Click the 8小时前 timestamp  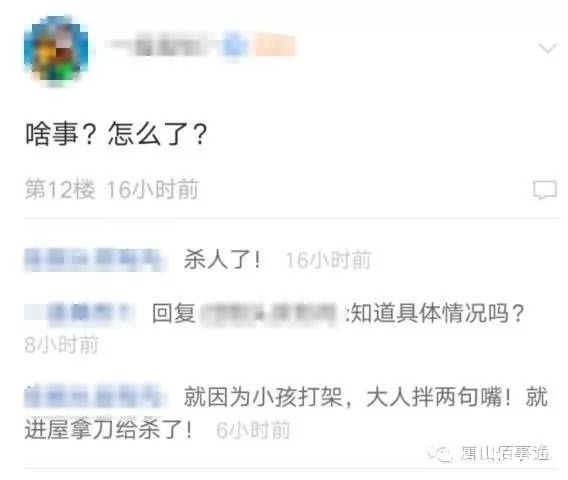coord(61,344)
